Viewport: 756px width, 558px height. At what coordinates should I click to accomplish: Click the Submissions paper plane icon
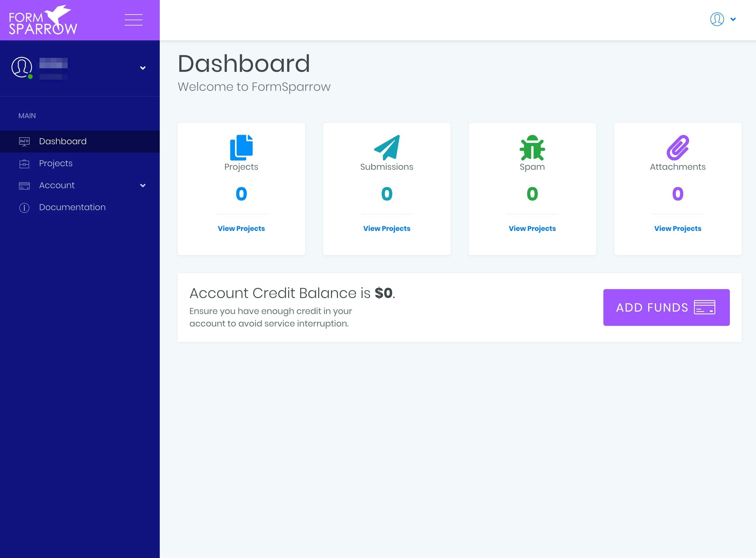(x=387, y=148)
